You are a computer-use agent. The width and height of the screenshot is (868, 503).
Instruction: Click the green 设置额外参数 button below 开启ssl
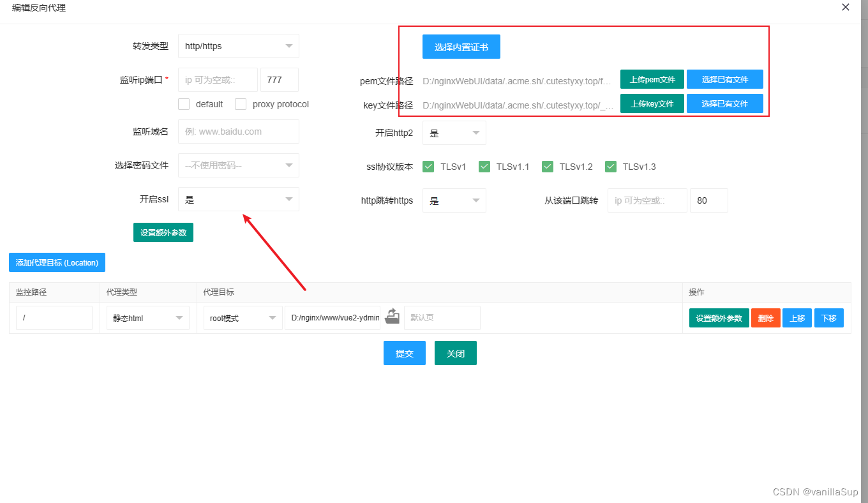[x=163, y=232]
